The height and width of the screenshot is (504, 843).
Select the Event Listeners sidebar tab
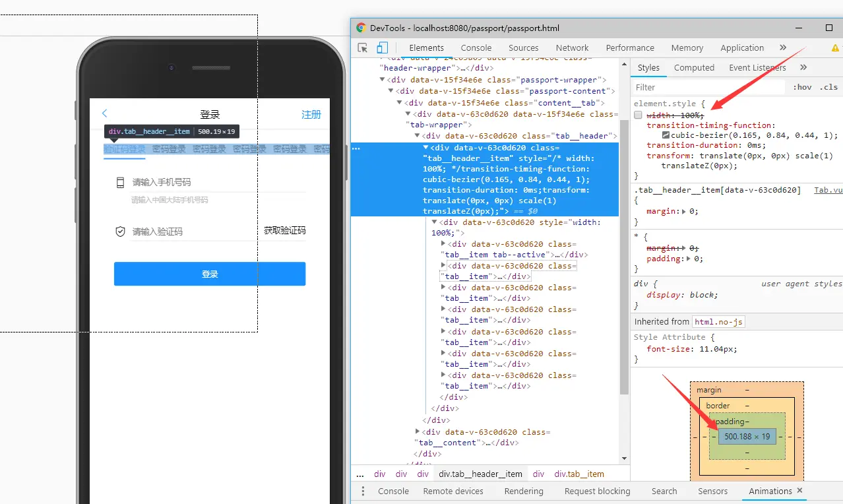pos(757,67)
